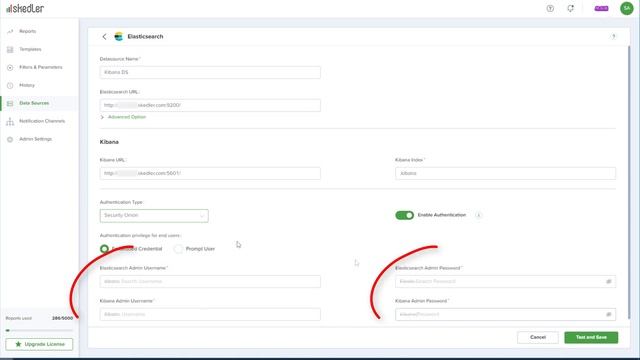
Task: Click the Notification Channels sidebar icon
Action: click(10, 121)
